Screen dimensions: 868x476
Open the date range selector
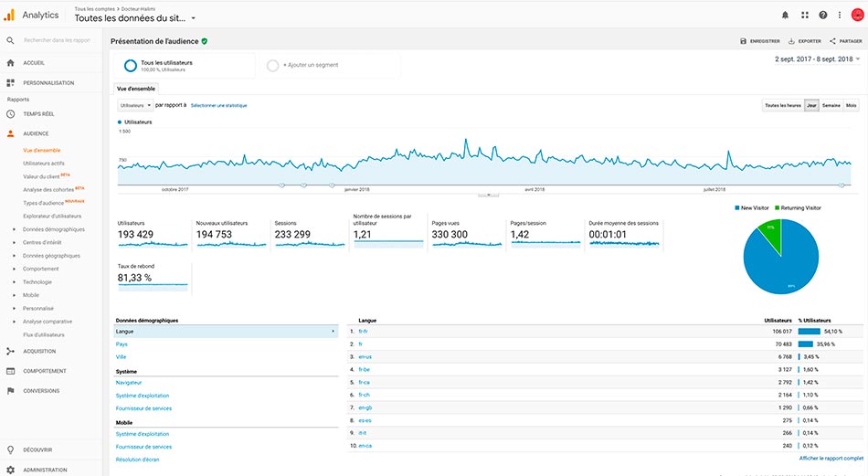(817, 59)
